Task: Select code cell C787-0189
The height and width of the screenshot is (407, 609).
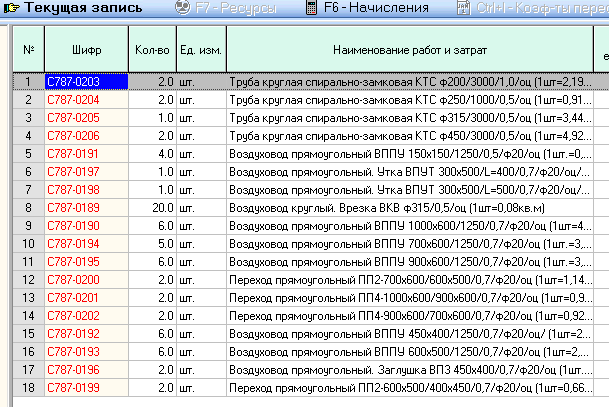Action: 87,208
